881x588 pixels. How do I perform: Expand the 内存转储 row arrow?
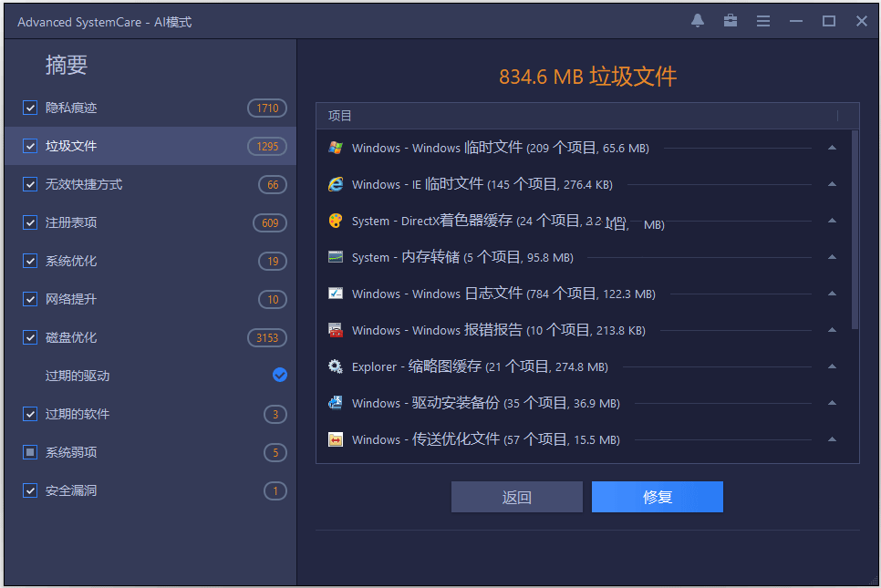pos(832,257)
